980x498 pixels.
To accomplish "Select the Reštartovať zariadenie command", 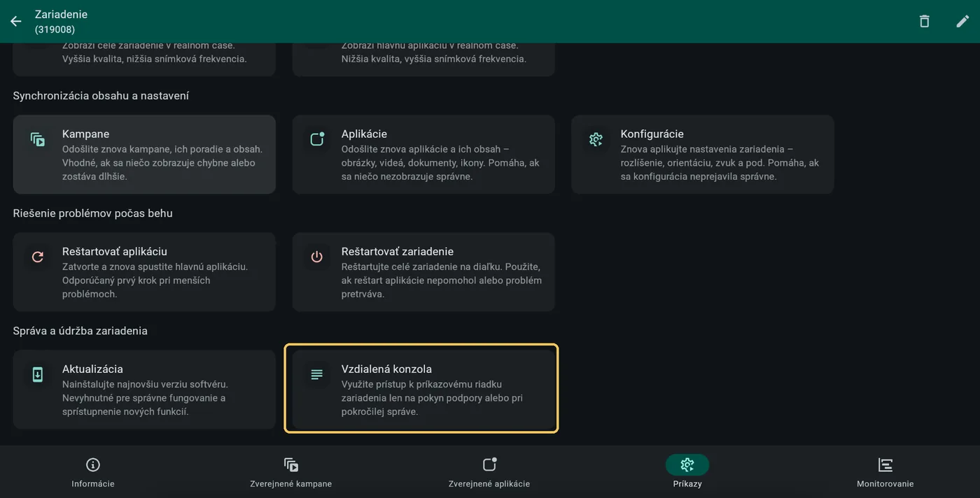I will [423, 272].
